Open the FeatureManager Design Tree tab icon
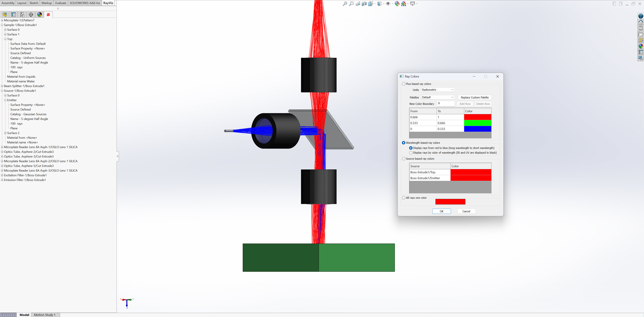644x317 pixels. pos(5,14)
